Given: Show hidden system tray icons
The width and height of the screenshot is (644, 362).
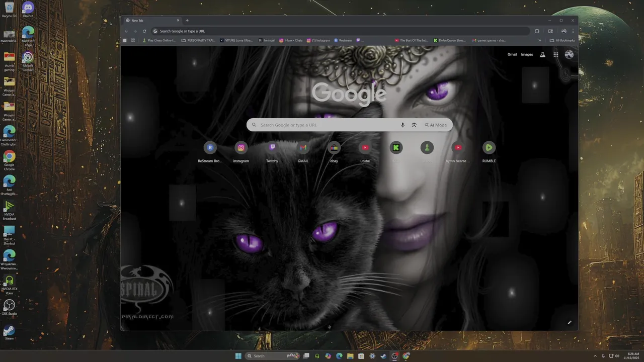Looking at the screenshot, I should [x=595, y=356].
